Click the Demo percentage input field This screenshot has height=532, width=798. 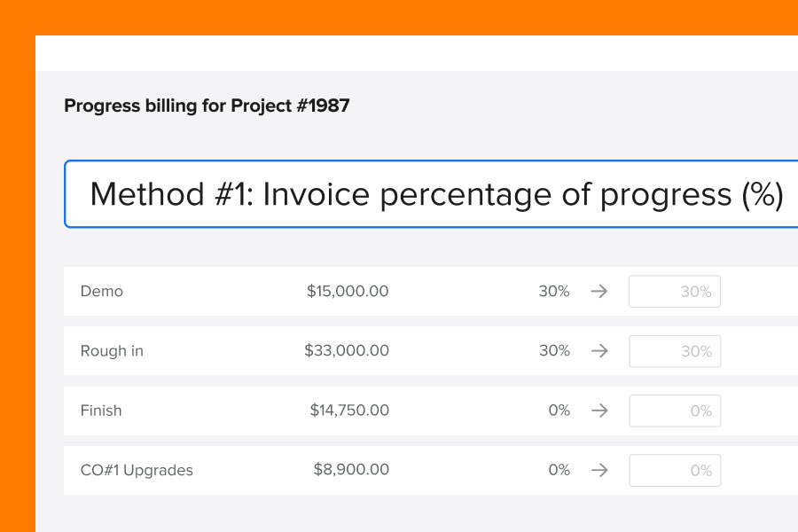pos(675,291)
